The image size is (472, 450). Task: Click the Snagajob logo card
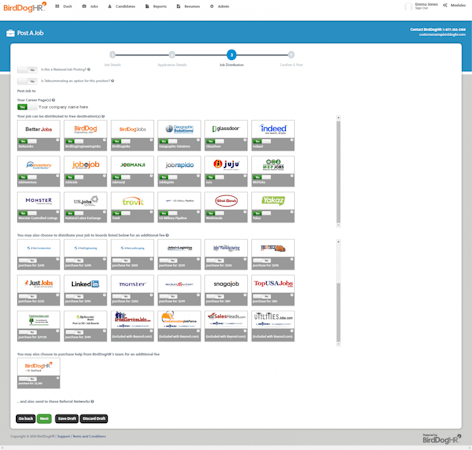tap(226, 284)
